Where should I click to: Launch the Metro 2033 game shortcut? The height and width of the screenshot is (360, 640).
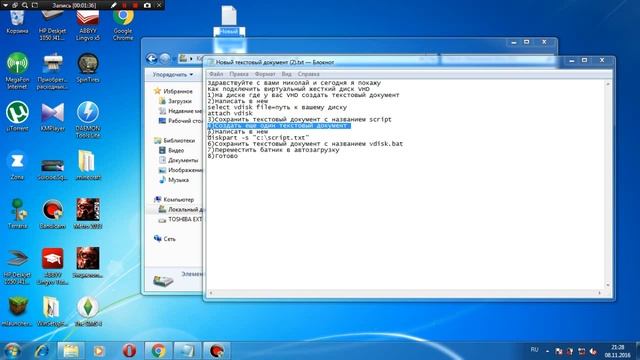coord(88,213)
